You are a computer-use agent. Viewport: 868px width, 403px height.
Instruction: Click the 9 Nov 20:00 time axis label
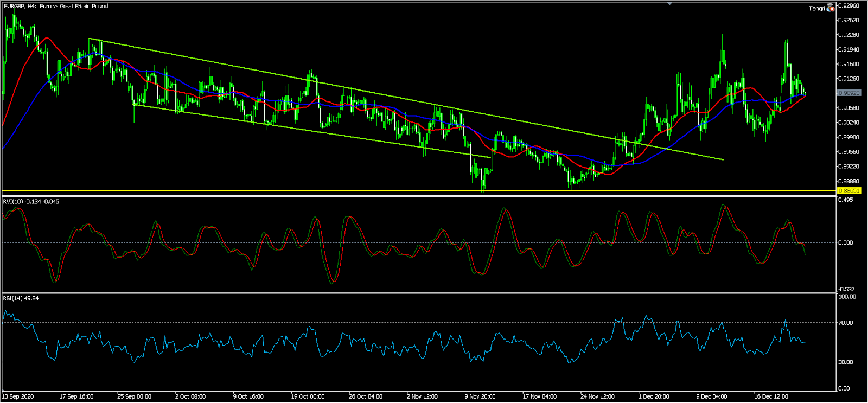(480, 396)
